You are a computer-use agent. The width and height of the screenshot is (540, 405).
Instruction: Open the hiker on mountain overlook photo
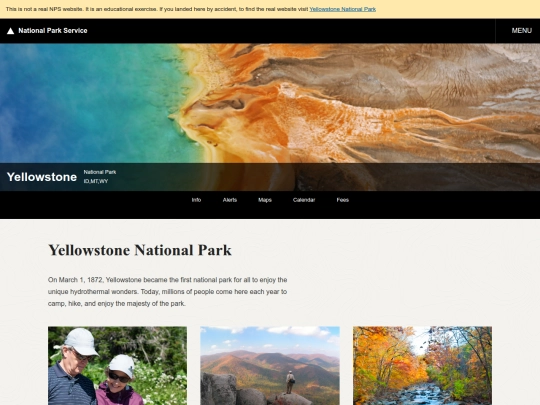click(x=270, y=366)
